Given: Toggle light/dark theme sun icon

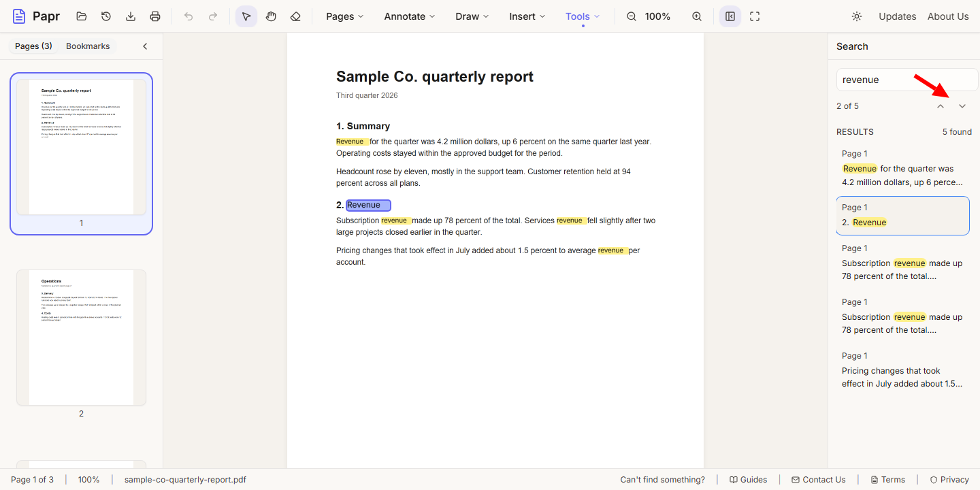Looking at the screenshot, I should [857, 16].
